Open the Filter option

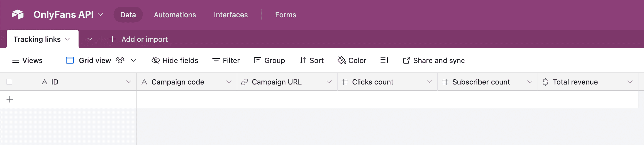pyautogui.click(x=226, y=60)
